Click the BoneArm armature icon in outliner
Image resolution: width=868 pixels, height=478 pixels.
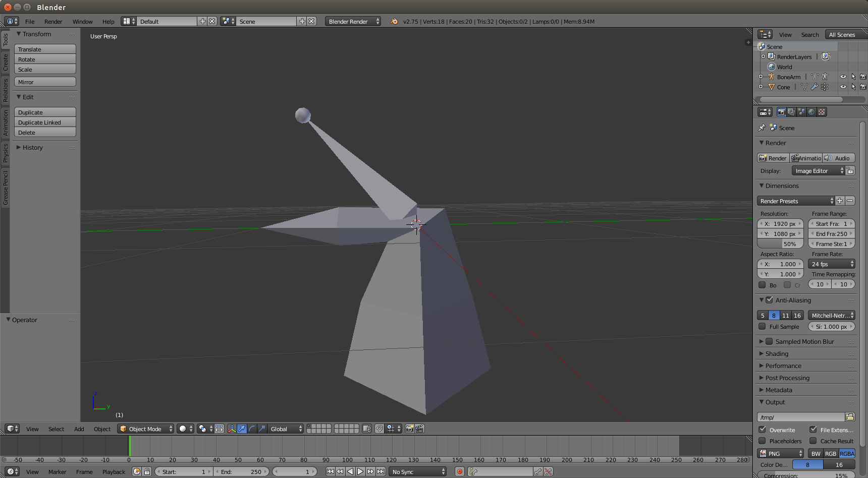(771, 77)
